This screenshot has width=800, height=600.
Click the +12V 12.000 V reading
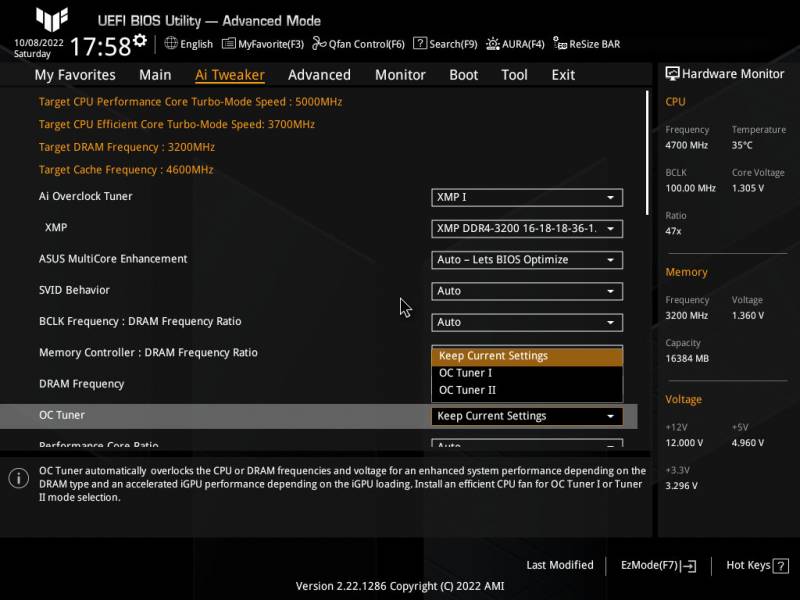coord(684,443)
